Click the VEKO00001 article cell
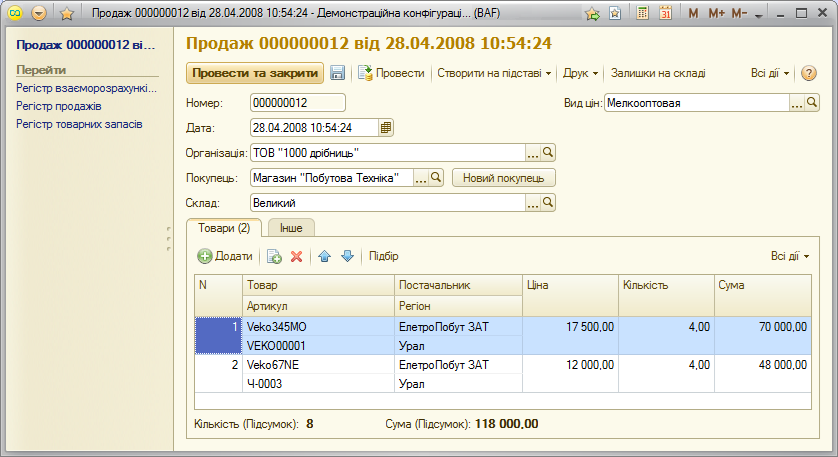 click(318, 345)
